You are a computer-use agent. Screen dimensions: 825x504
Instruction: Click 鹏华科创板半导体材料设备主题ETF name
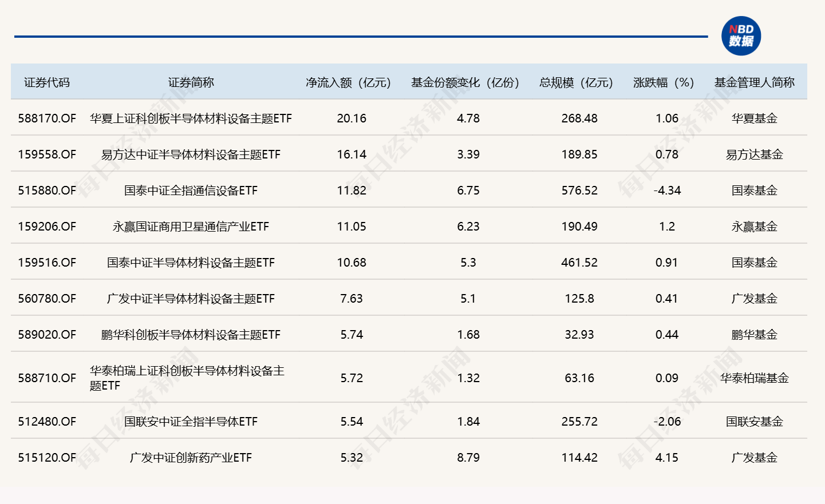pyautogui.click(x=191, y=335)
